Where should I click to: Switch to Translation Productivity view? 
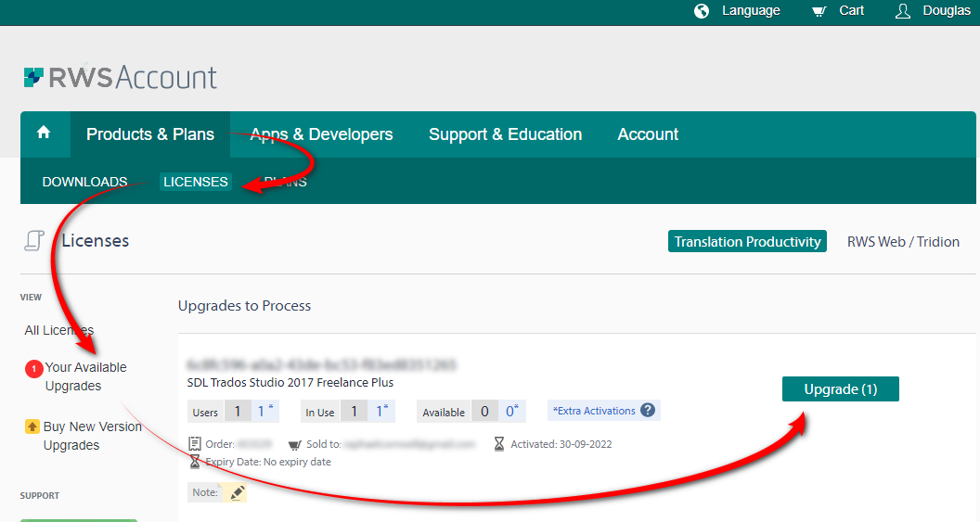(x=747, y=242)
